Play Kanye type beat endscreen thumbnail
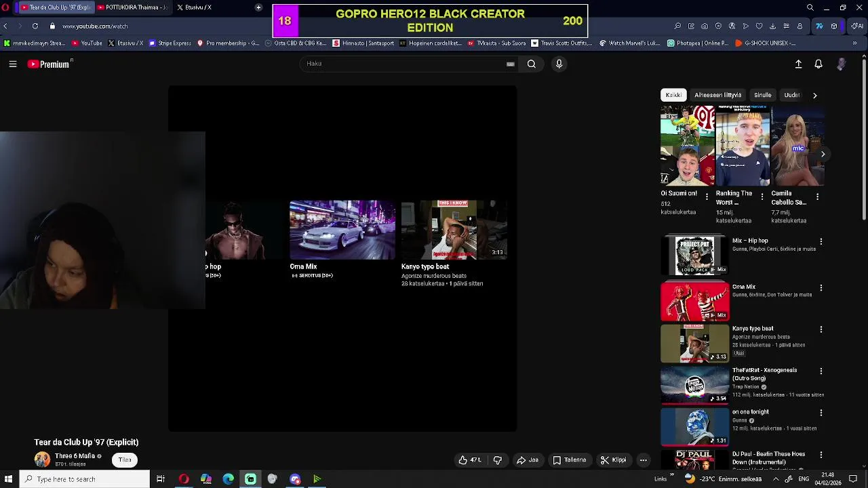This screenshot has width=868, height=488. 454,230
